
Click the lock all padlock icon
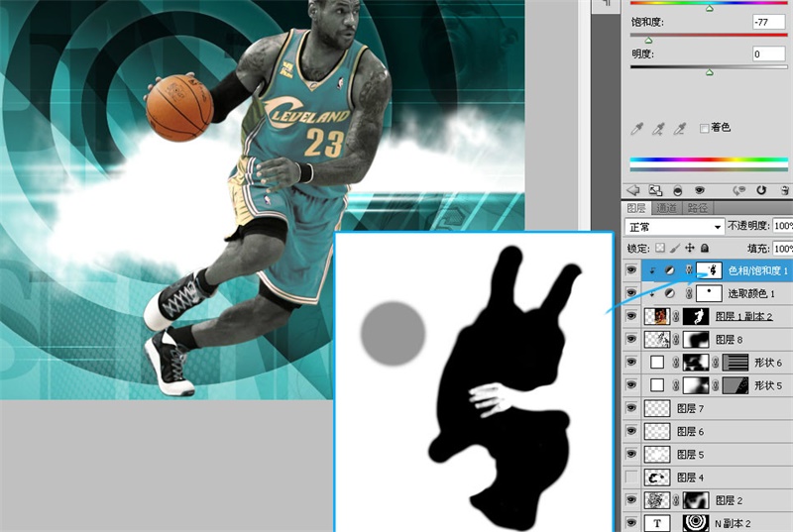click(705, 248)
